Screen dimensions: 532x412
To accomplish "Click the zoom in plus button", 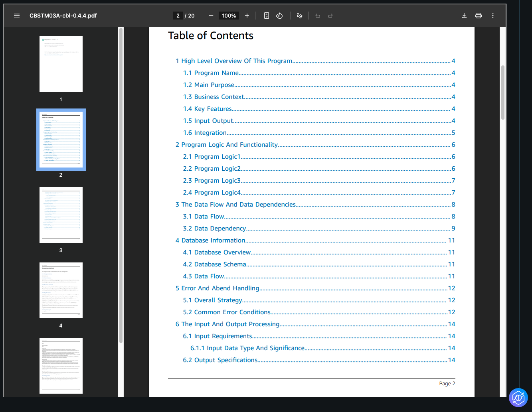I will (x=247, y=16).
